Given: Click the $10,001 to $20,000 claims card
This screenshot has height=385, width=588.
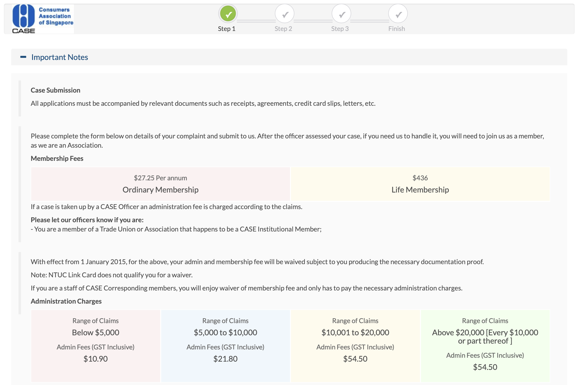Looking at the screenshot, I should (355, 346).
